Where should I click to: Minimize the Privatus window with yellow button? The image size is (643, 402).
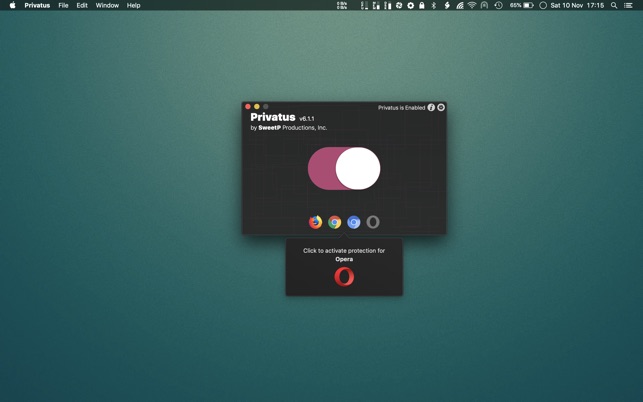click(x=257, y=107)
